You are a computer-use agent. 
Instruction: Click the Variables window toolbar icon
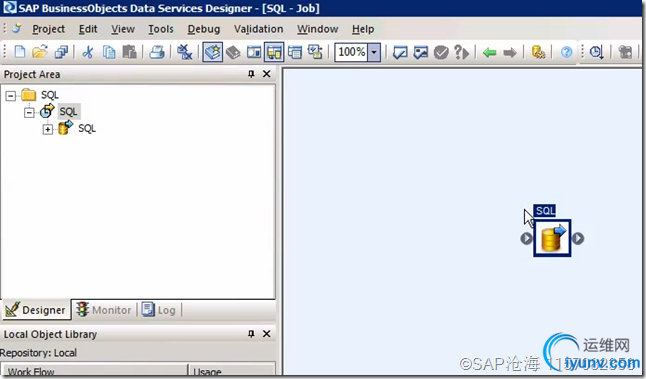254,52
